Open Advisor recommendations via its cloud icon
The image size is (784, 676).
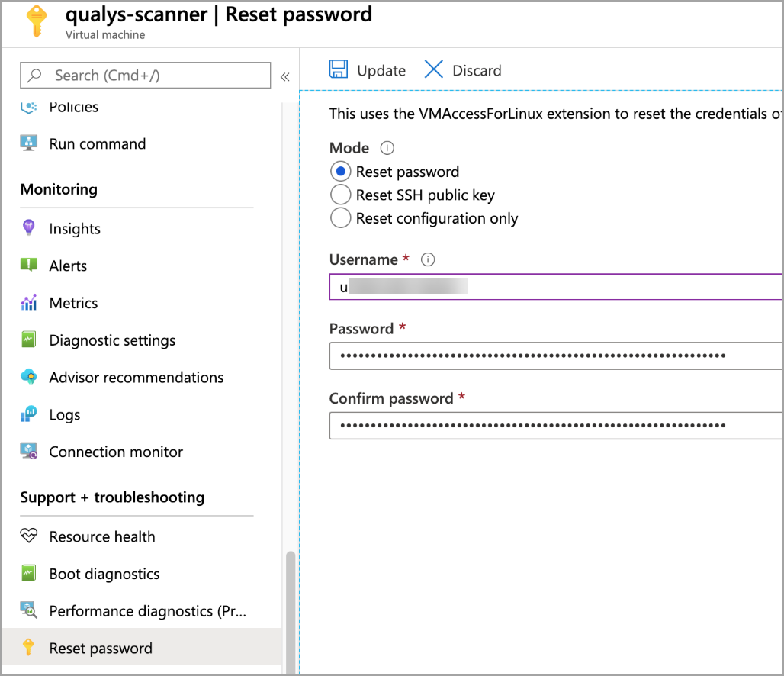click(x=28, y=377)
